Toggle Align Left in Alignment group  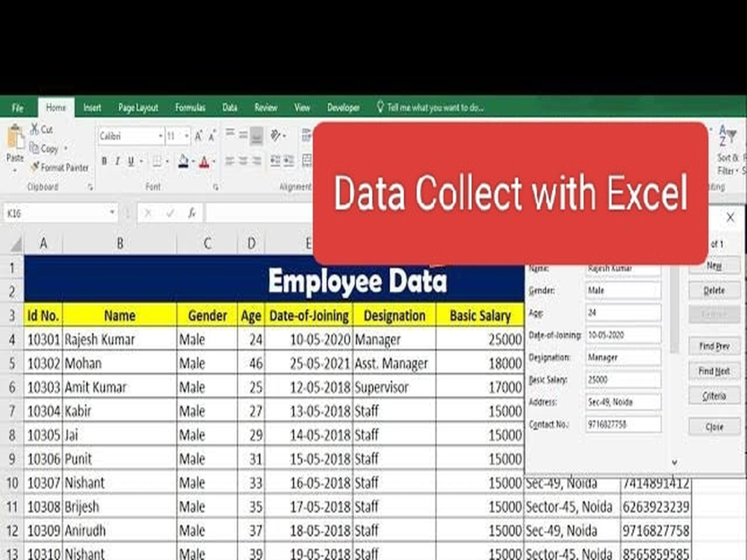click(x=229, y=161)
